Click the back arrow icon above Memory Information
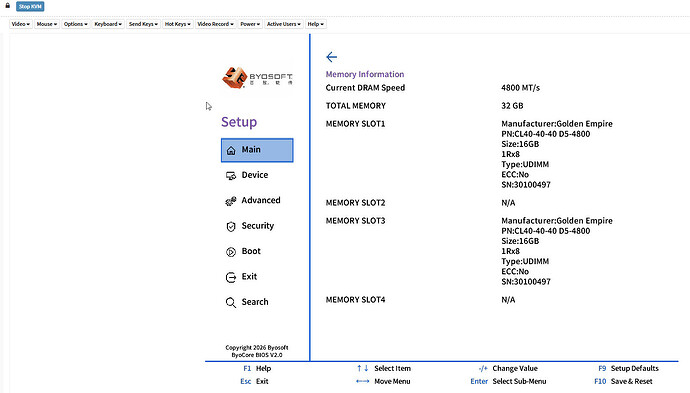This screenshot has height=393, width=690. click(x=331, y=57)
